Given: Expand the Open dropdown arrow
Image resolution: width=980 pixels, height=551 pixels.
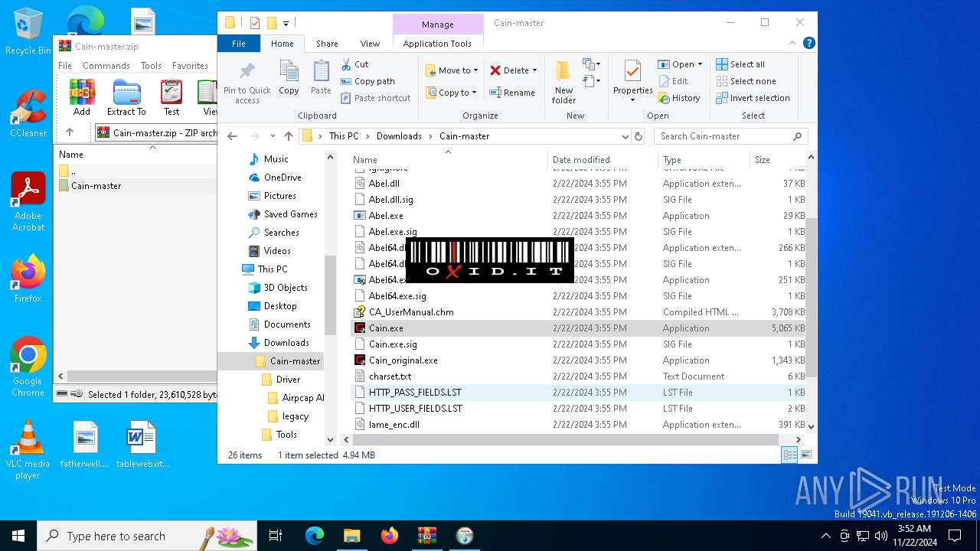Looking at the screenshot, I should 700,64.
